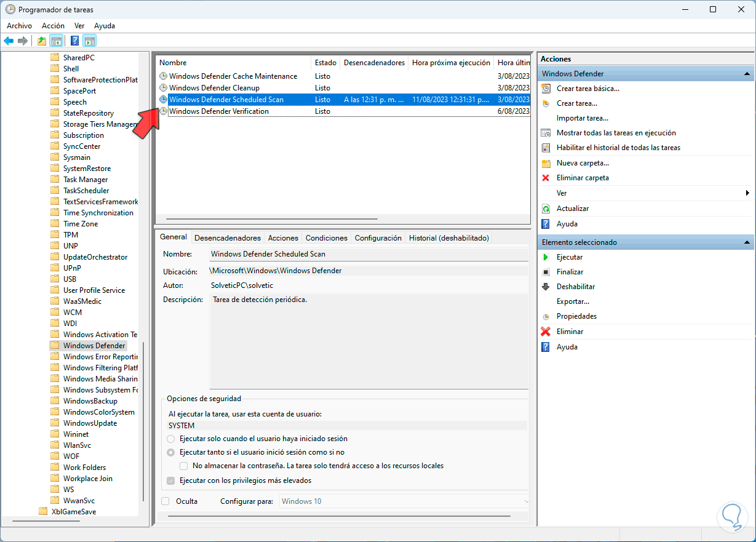
Task: Click the red X Eliminar carpeta icon
Action: 546,178
